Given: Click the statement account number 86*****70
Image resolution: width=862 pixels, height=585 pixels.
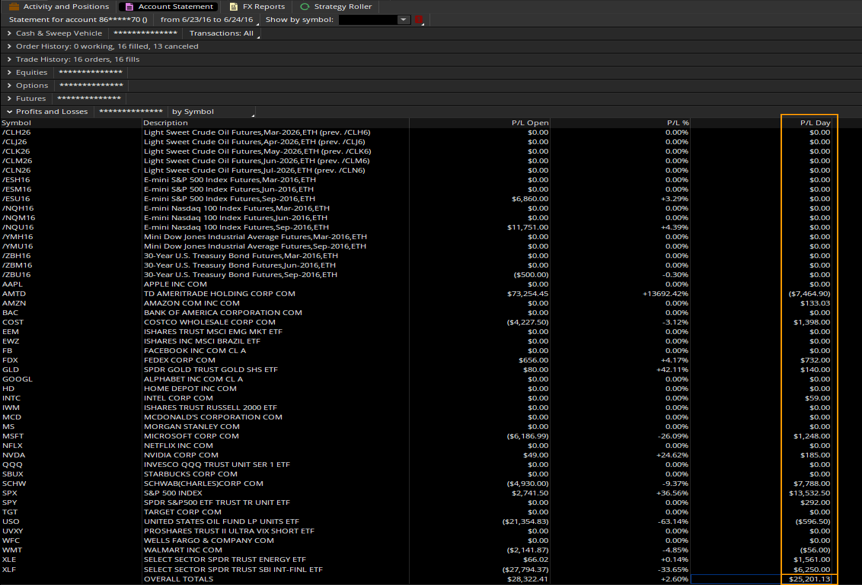Looking at the screenshot, I should 120,20.
